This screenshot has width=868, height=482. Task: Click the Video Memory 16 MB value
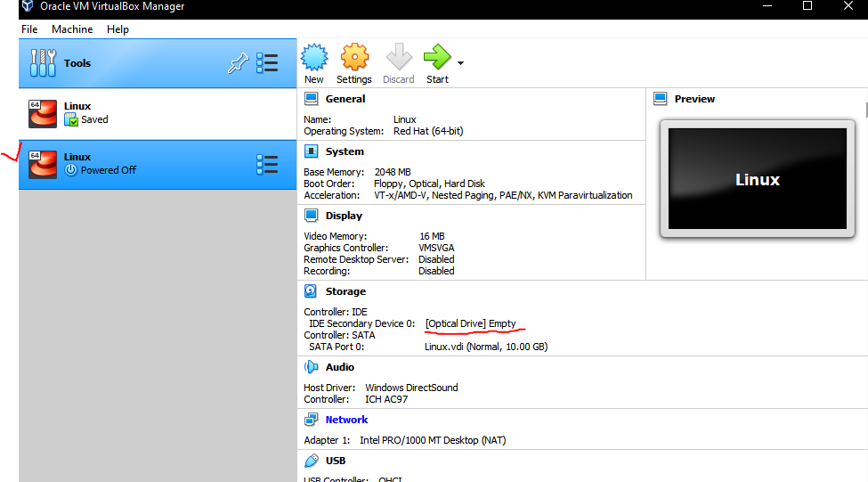pos(432,237)
